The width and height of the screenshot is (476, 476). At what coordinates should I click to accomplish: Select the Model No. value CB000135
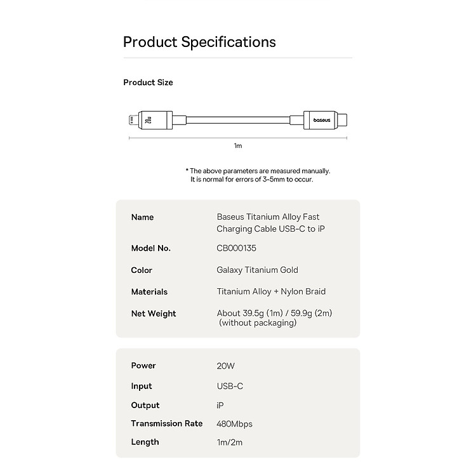point(236,248)
